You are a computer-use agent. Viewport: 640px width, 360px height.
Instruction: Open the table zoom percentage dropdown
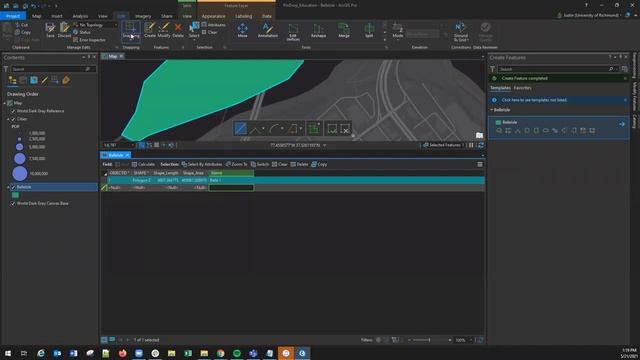pos(471,340)
